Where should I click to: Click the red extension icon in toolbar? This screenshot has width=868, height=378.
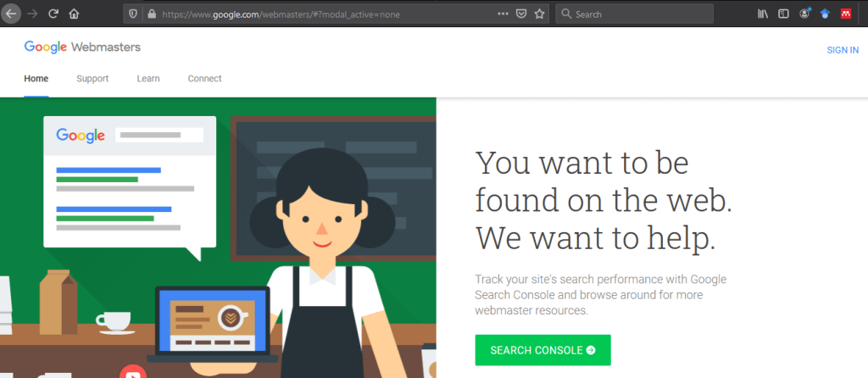[846, 14]
